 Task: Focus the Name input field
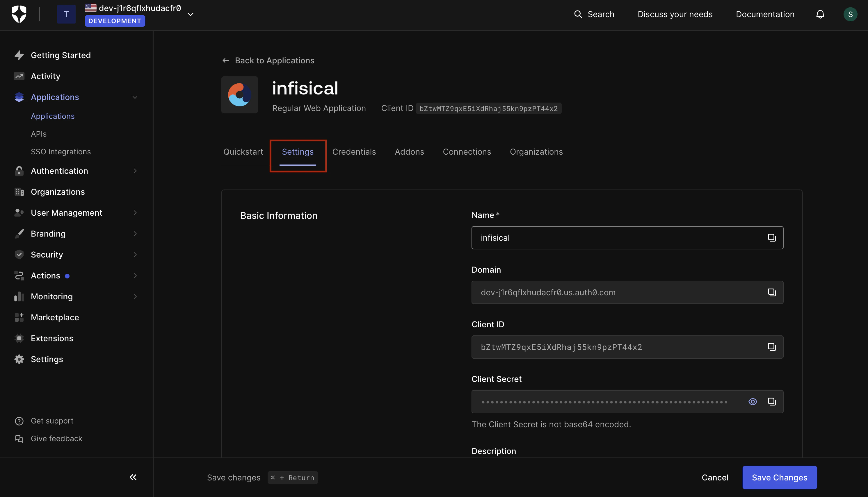(x=627, y=237)
